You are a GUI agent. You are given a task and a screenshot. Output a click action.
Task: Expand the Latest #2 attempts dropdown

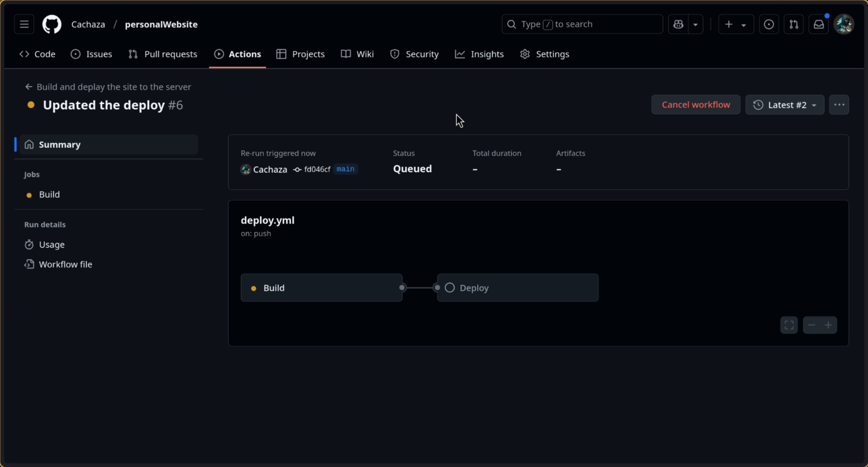pyautogui.click(x=785, y=105)
